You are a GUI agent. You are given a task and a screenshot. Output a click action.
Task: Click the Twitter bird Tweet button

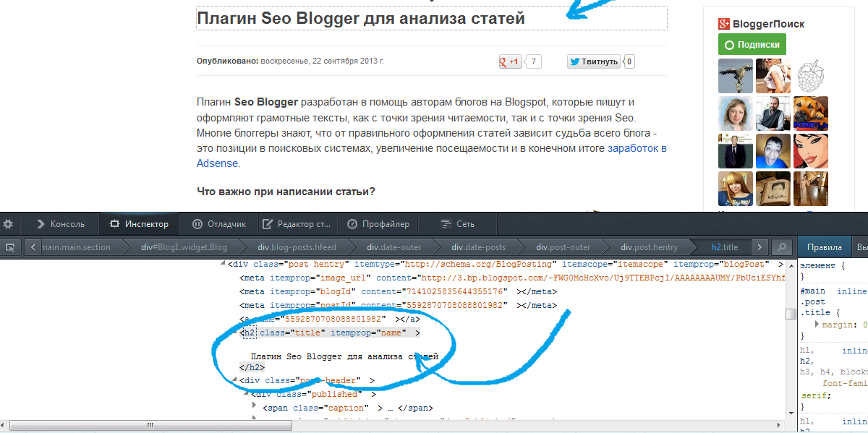[x=593, y=61]
